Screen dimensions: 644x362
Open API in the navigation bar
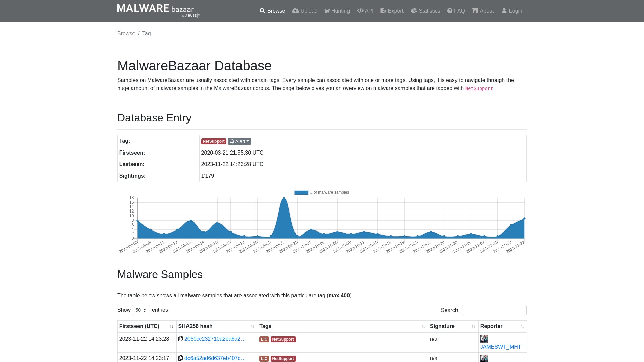(365, 11)
